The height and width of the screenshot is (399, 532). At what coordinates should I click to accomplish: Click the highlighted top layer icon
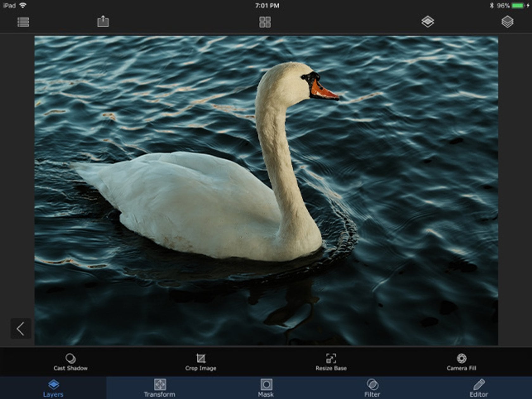coord(427,22)
